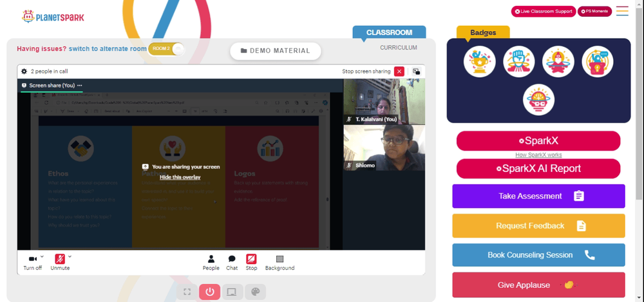Select the speaker podium badge

tap(598, 62)
